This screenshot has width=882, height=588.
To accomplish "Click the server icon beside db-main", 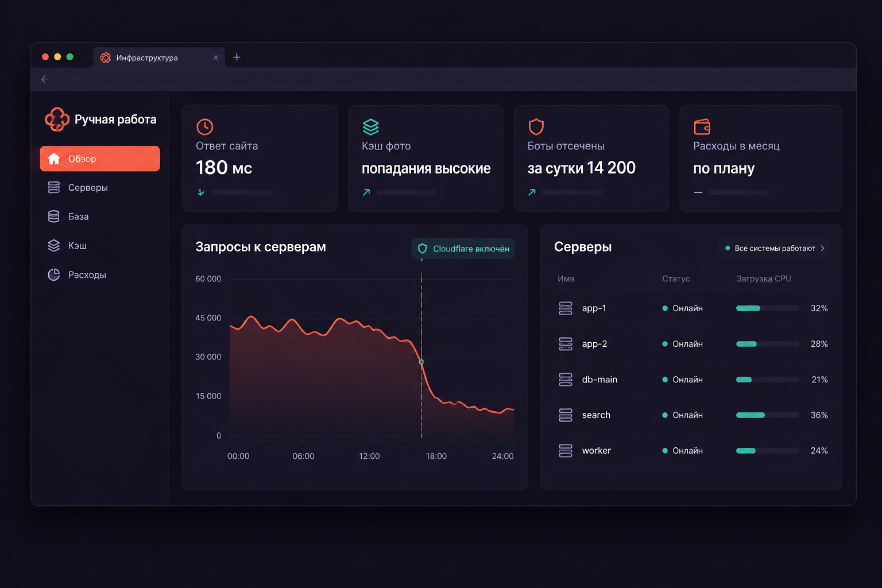I will point(566,380).
